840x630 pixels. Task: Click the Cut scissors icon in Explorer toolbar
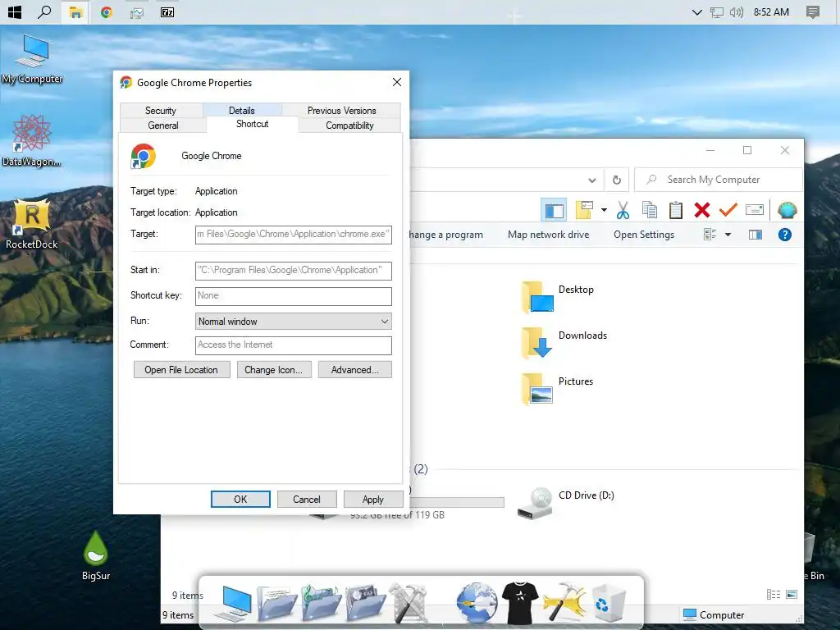point(623,210)
